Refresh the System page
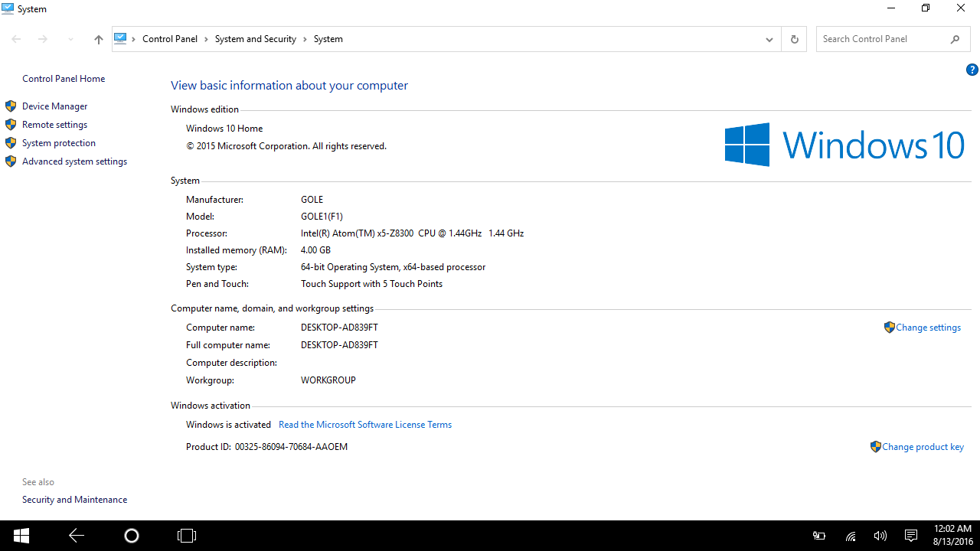Screen dimensions: 980x551 [794, 39]
